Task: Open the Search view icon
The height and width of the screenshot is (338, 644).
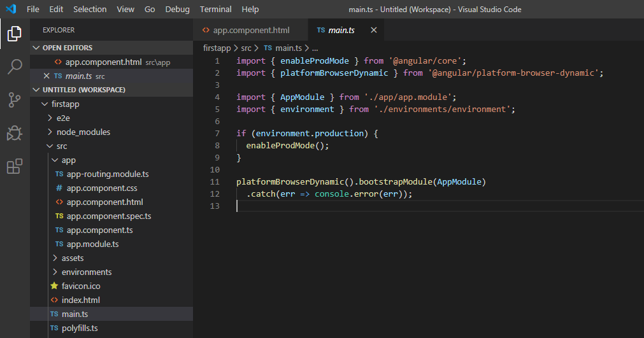Action: coord(15,67)
